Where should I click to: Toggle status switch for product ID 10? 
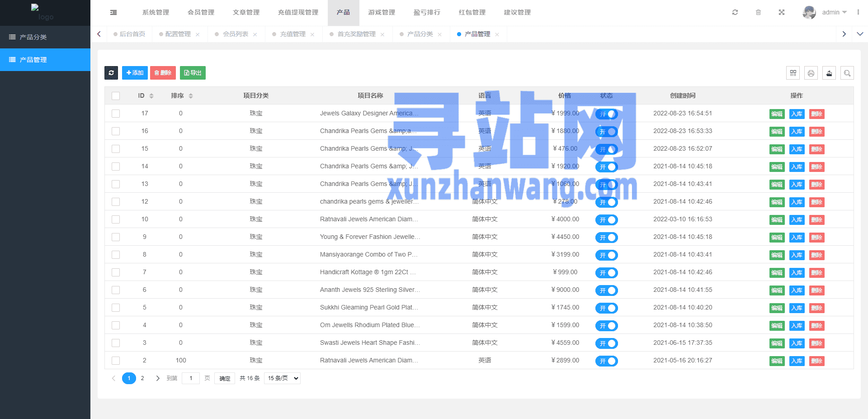[x=606, y=220]
